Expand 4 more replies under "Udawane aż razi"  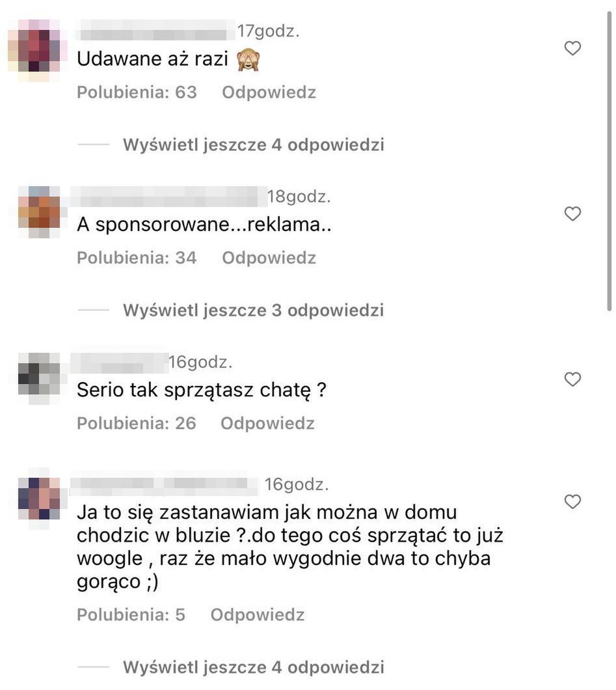254,145
